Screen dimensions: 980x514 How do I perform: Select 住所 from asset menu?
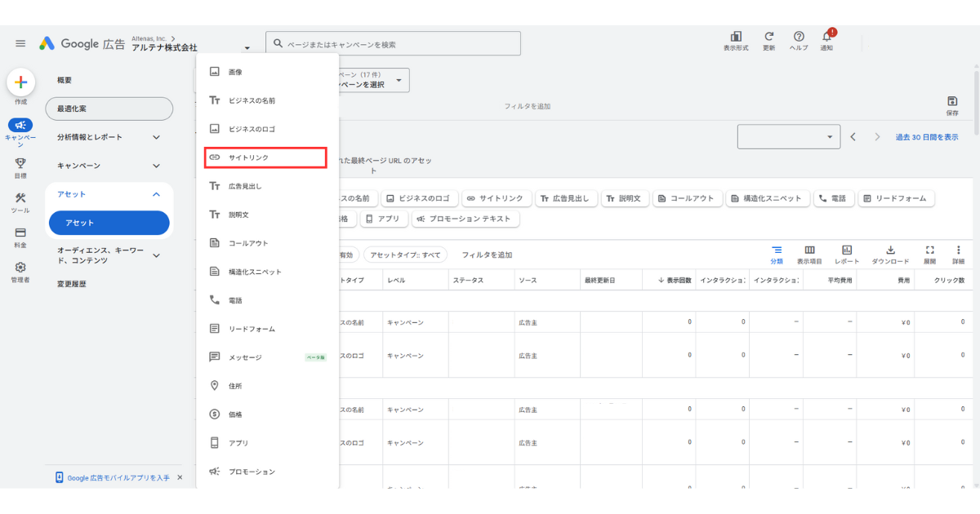(268, 386)
